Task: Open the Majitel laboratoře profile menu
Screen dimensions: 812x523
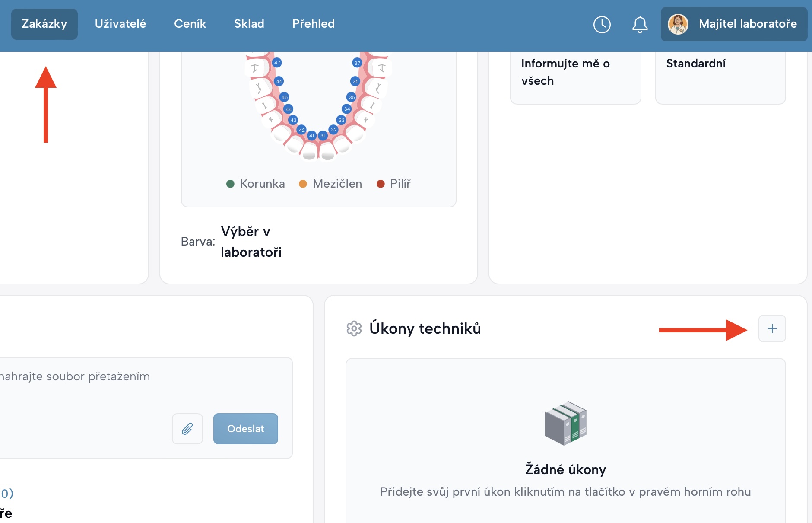Action: 747,24
